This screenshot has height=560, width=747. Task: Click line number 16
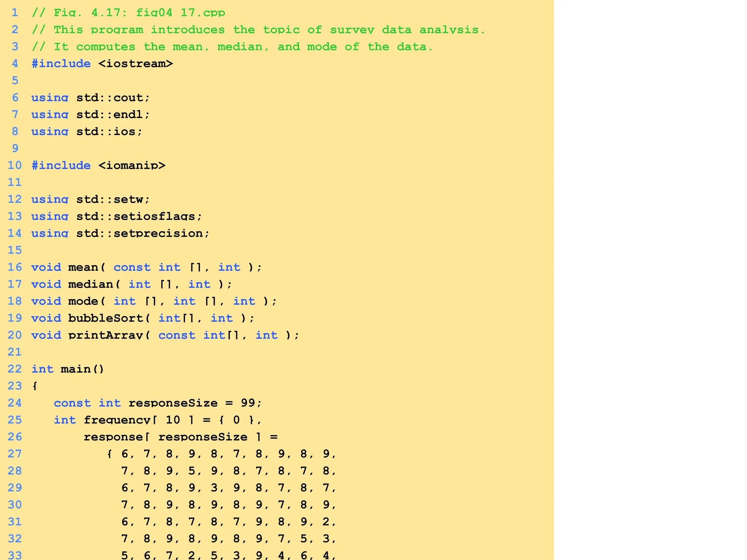(15, 267)
